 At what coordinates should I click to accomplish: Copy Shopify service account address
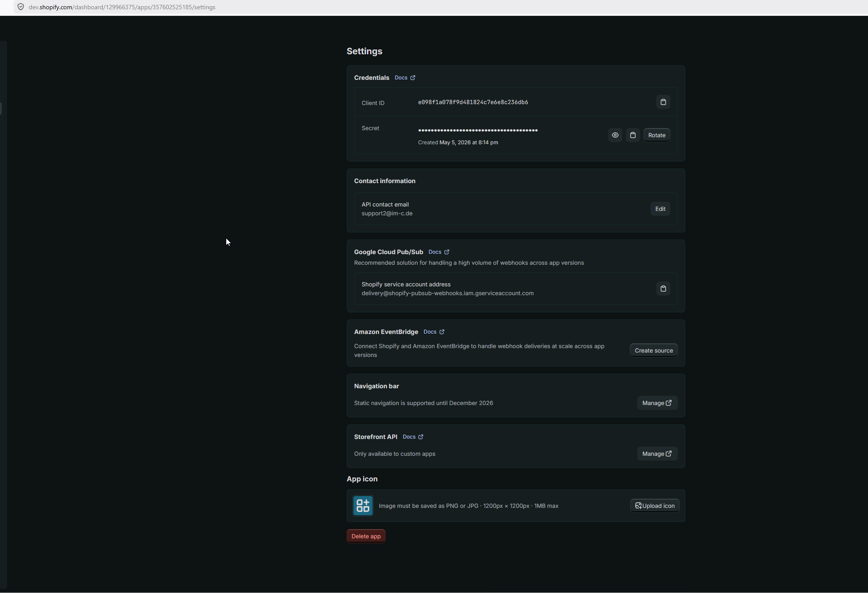pyautogui.click(x=663, y=289)
